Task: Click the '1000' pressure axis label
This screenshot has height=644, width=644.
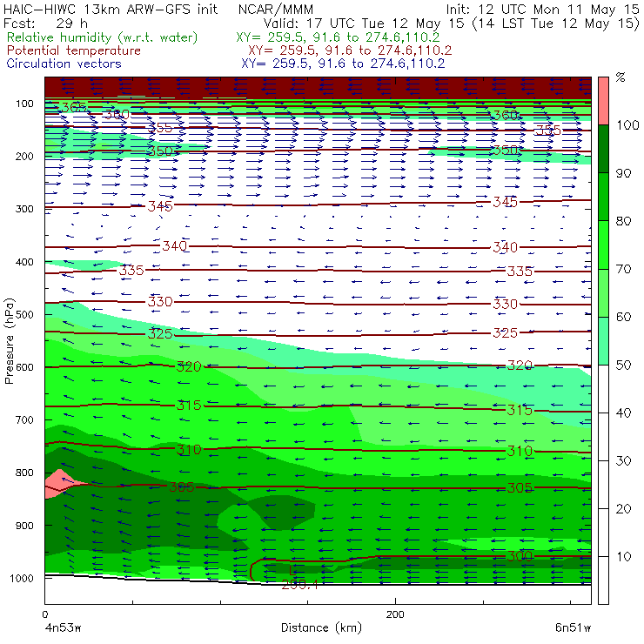Action: tap(22, 578)
